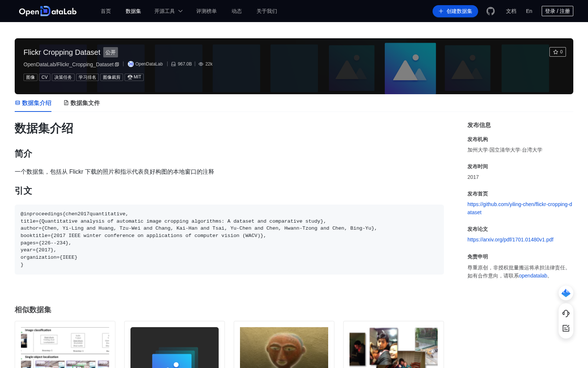Click the 2017 publication year value
The width and height of the screenshot is (588, 368).
click(473, 177)
